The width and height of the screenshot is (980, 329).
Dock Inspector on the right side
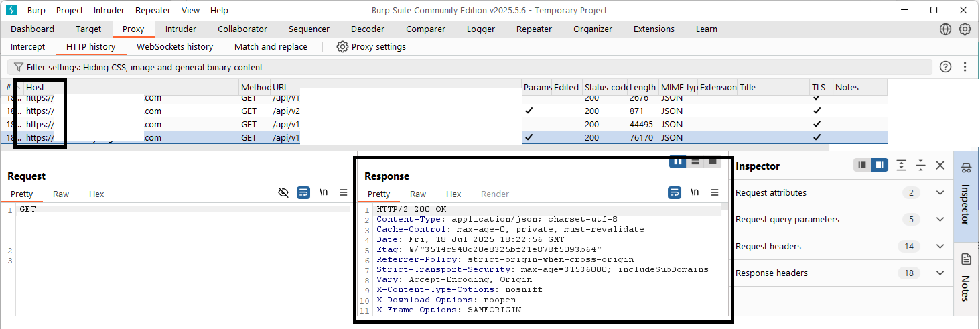click(879, 165)
